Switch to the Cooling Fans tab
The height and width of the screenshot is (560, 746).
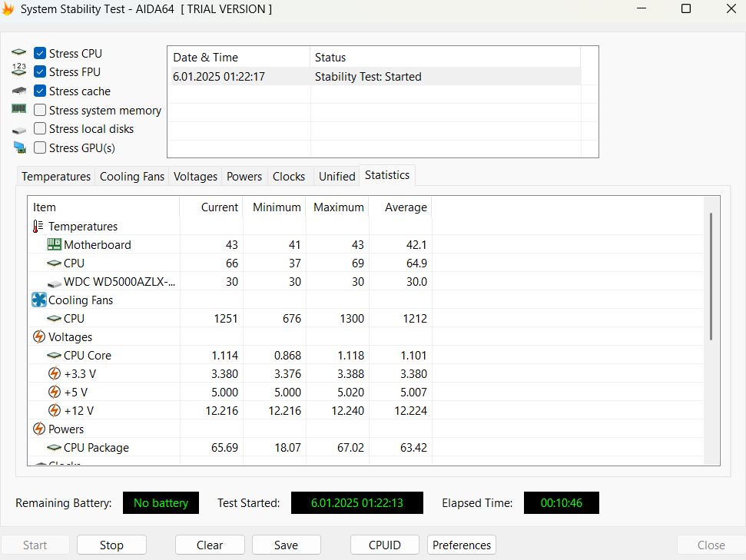point(132,177)
